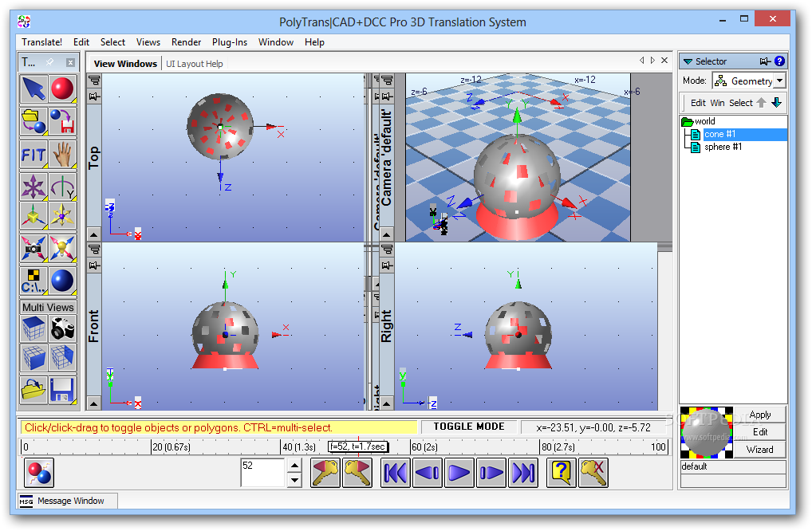Click the frame number input field
The image size is (812, 531).
coord(262,473)
